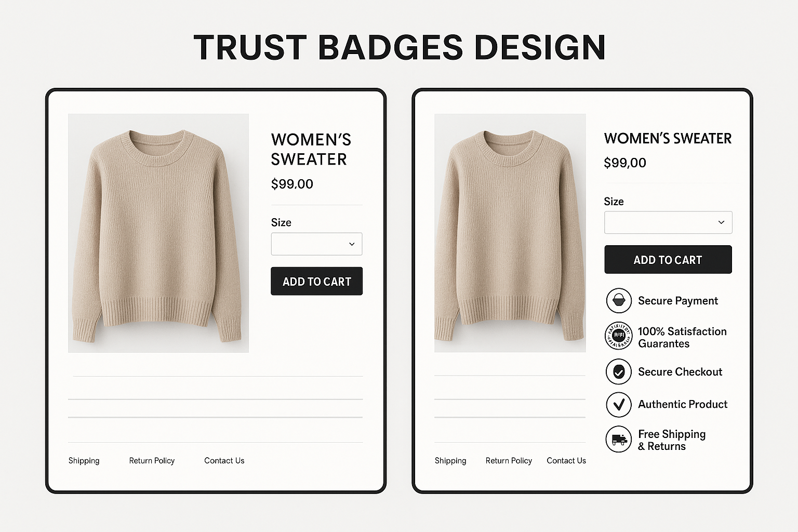Click the beige sweater photo on the left card
798x532 pixels.
pos(158,232)
